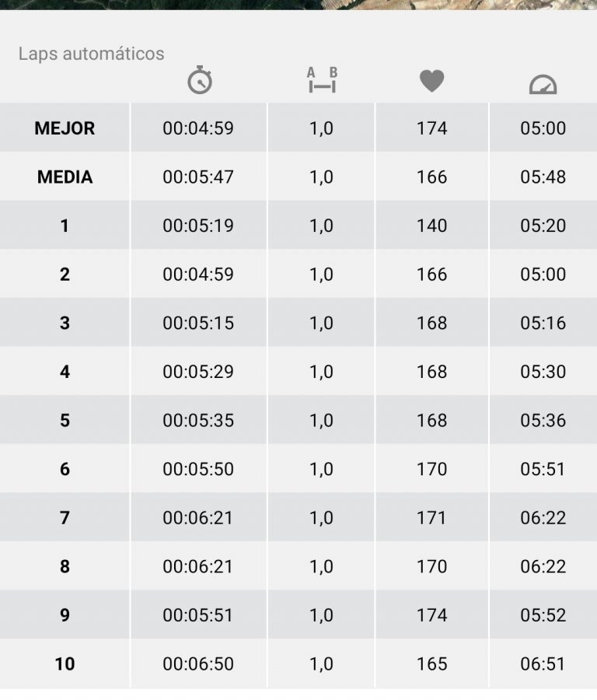
Task: Select lap 6 heart rate 170
Action: 432,469
